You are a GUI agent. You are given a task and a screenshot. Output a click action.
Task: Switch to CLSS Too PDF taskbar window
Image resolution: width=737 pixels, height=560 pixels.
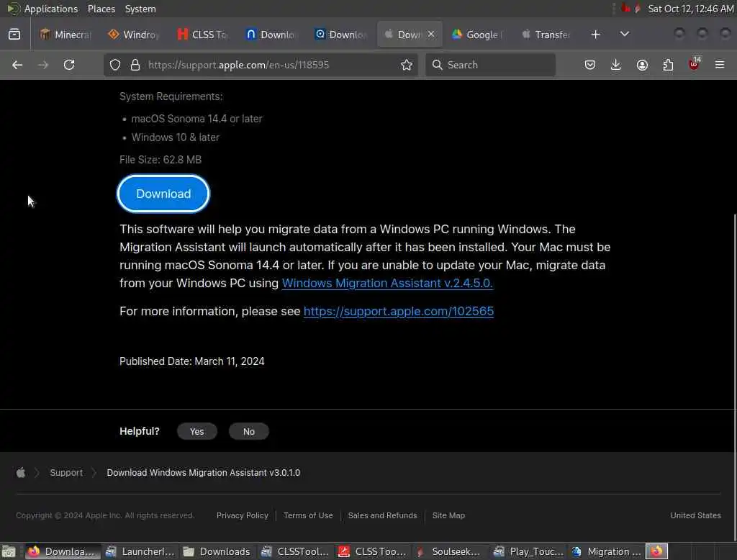click(373, 551)
